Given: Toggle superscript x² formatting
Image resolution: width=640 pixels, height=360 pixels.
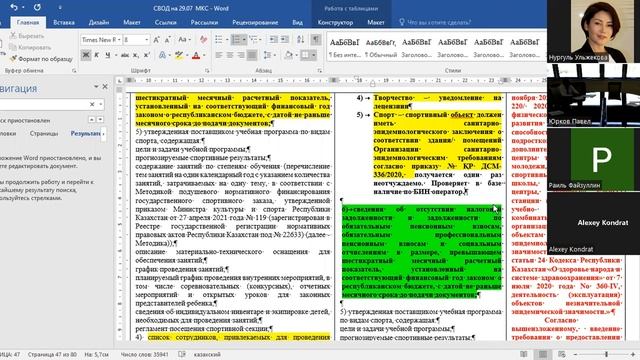Looking at the screenshot, I should coord(147,55).
